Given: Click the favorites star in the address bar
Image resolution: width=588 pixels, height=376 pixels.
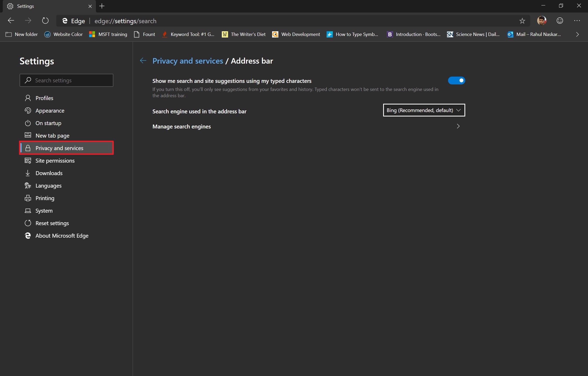Looking at the screenshot, I should pos(522,21).
